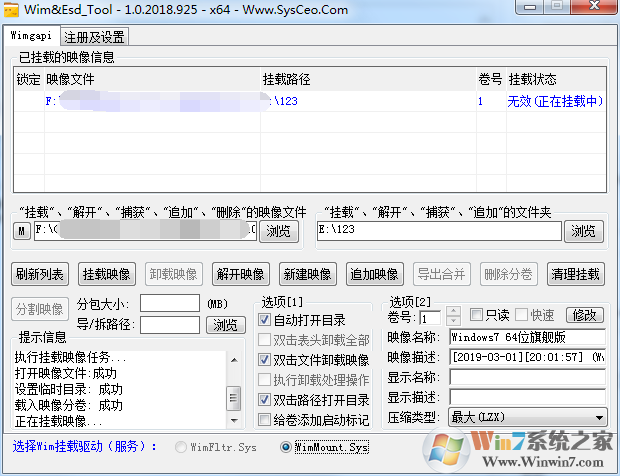This screenshot has width=620, height=476.
Task: Click the 挂载映像 button
Action: coord(107,274)
